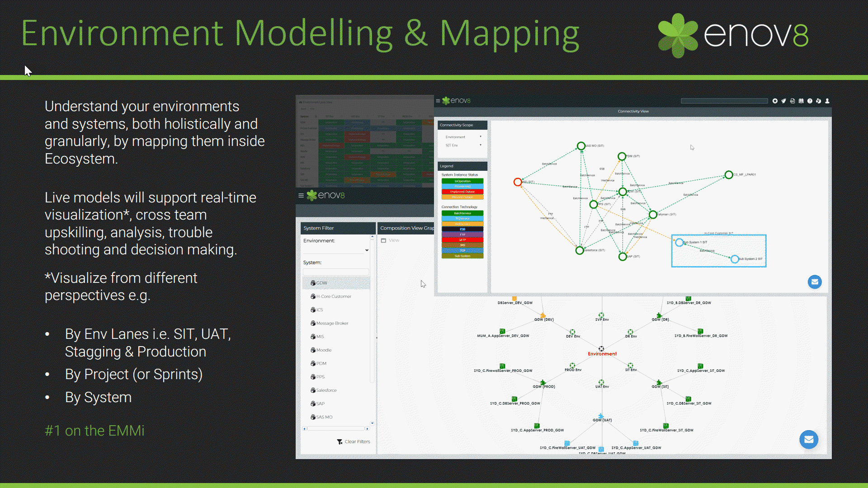
Task: Click the enov8 logo in Connectivity View header
Action: tap(456, 101)
